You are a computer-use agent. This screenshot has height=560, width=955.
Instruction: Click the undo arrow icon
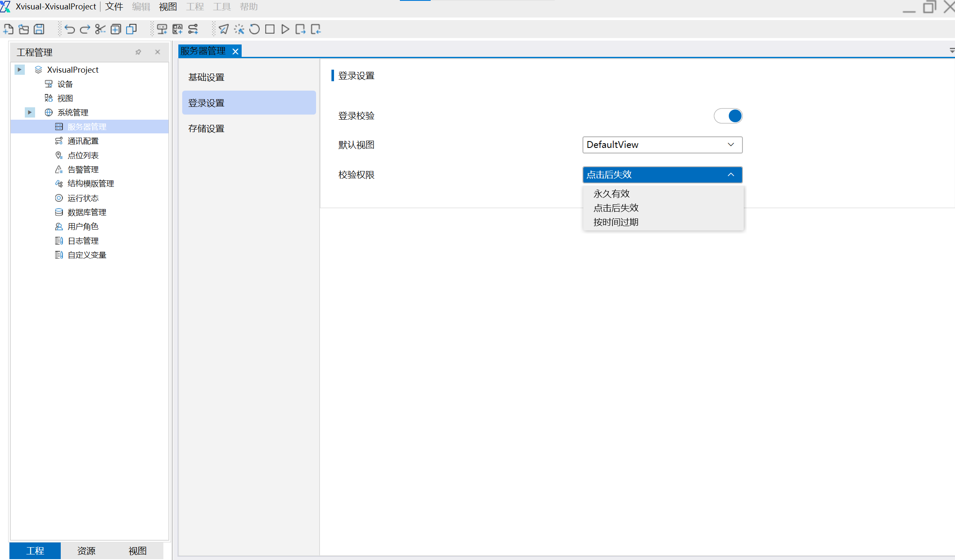pos(70,29)
